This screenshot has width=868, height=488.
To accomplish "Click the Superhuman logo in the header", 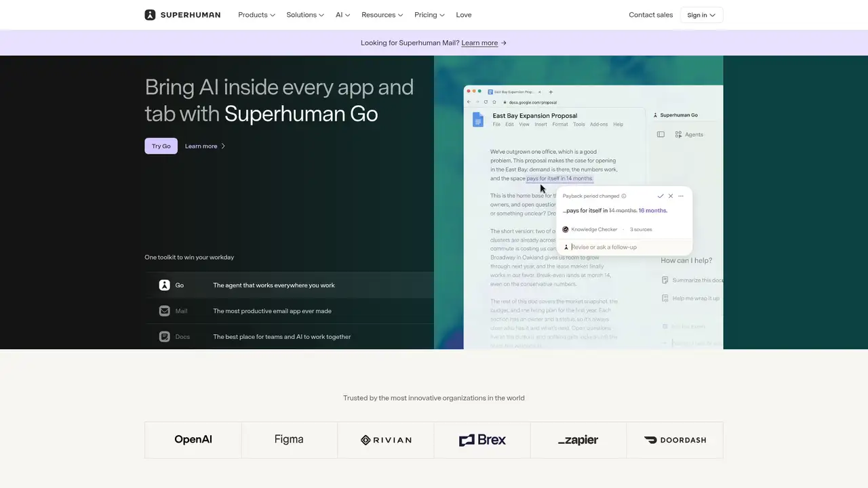I will [182, 15].
